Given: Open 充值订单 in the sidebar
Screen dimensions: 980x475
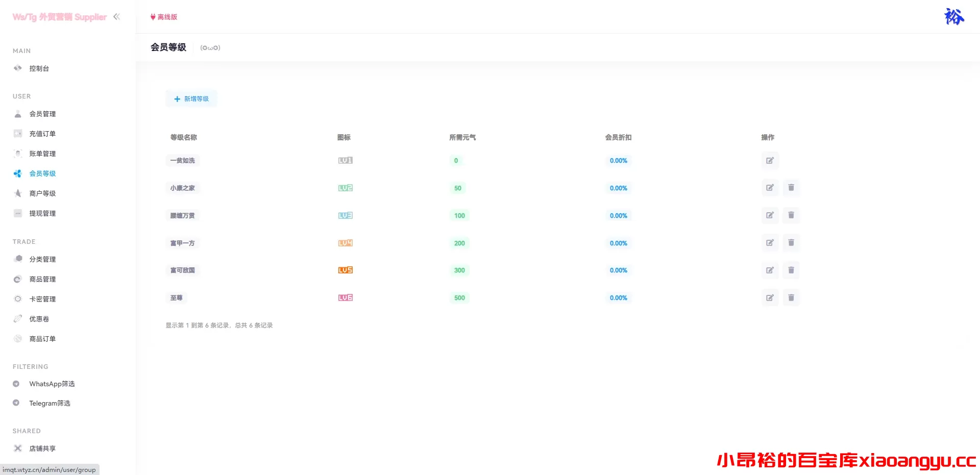Looking at the screenshot, I should 42,134.
